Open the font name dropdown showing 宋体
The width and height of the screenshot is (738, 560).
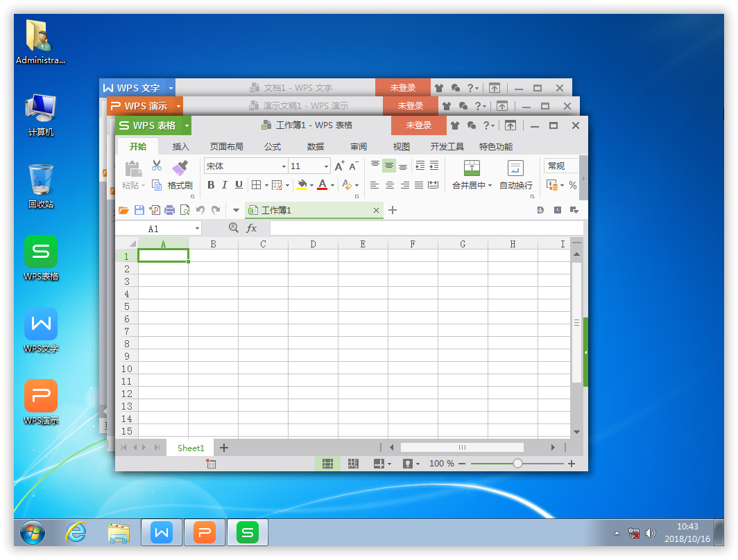284,166
